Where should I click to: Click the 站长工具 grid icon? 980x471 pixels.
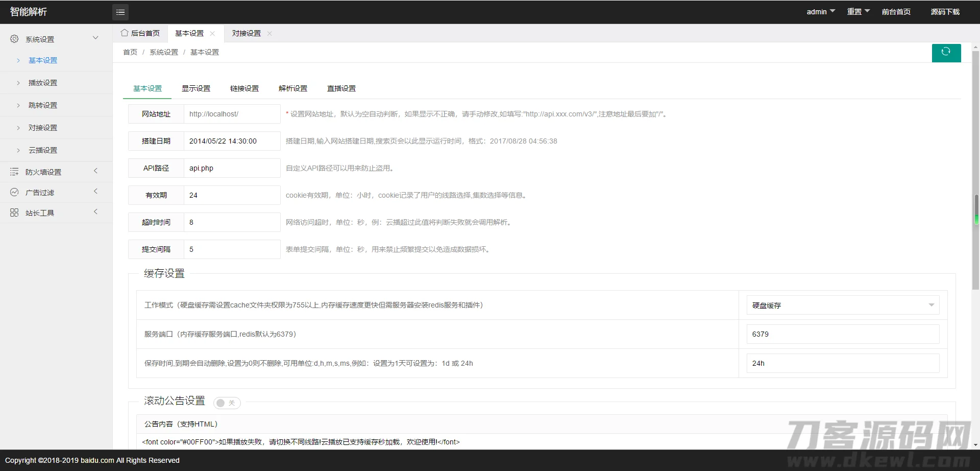14,213
